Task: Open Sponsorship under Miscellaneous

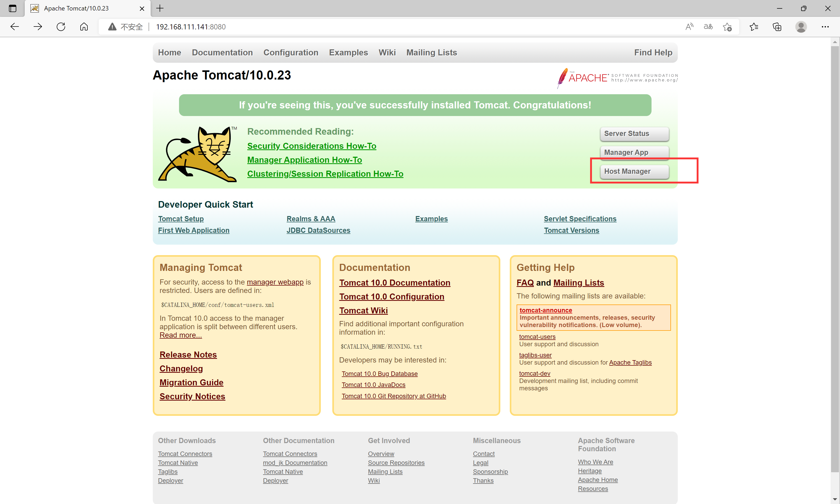Action: [490, 472]
